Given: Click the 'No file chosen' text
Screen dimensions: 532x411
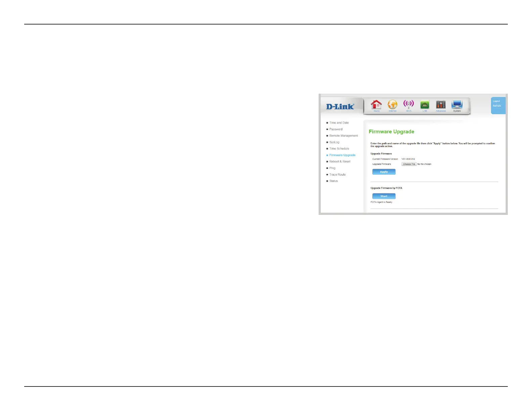Looking at the screenshot, I should point(424,164).
